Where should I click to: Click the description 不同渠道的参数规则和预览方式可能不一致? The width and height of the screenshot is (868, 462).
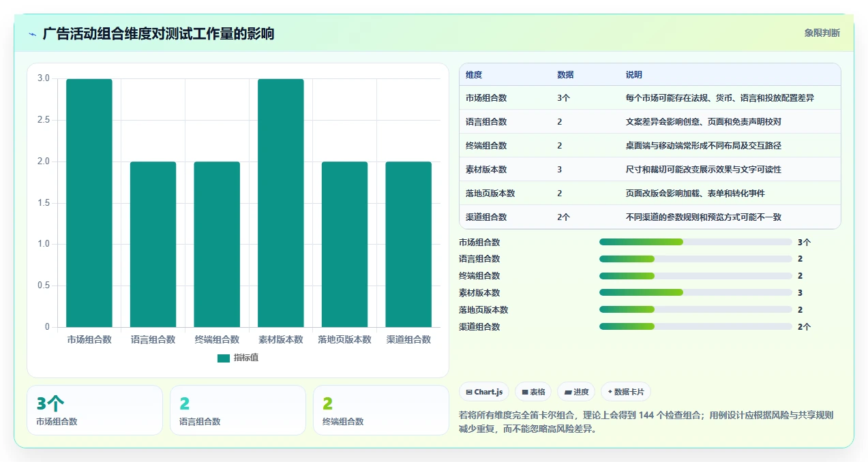(x=704, y=217)
